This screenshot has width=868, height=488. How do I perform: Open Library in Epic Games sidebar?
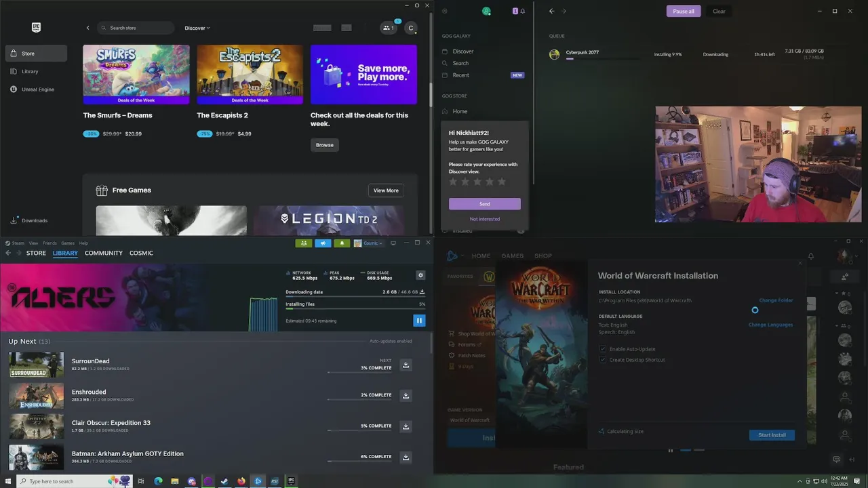point(36,71)
